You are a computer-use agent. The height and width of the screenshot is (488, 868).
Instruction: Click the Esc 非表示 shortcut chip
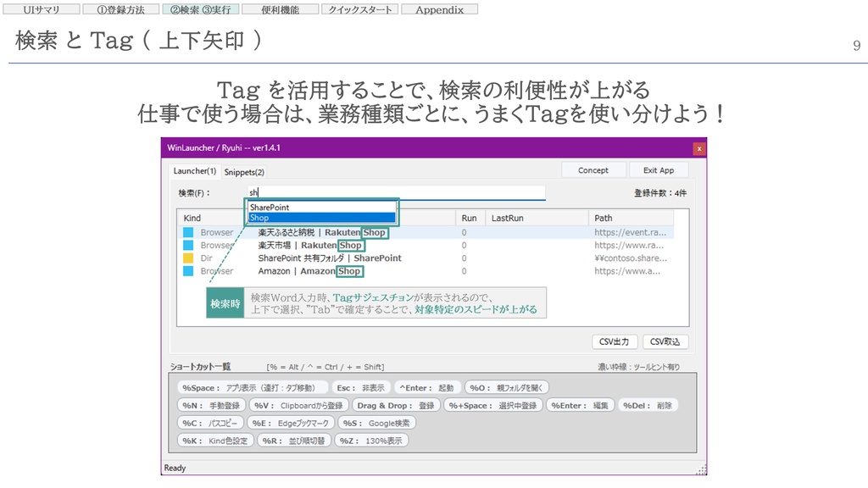point(361,388)
